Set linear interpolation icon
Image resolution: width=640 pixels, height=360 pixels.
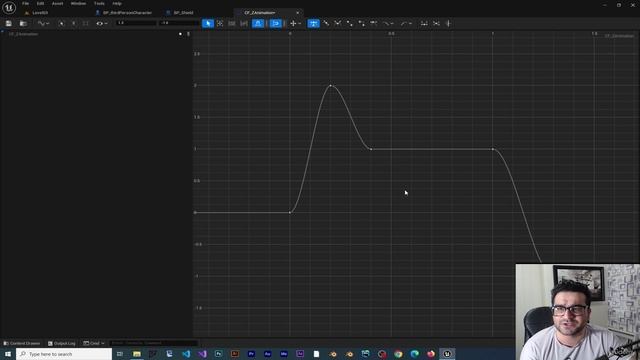(x=350, y=24)
